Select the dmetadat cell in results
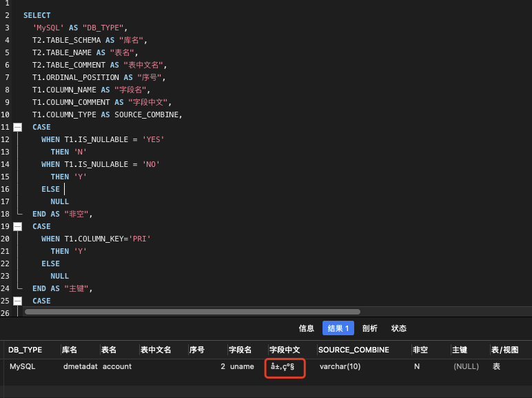This screenshot has width=532, height=398. pyautogui.click(x=81, y=366)
